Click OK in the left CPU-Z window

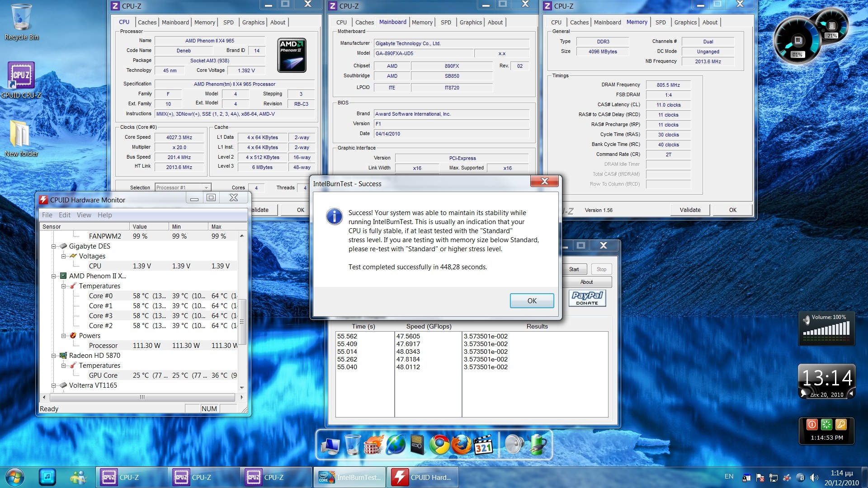[300, 210]
